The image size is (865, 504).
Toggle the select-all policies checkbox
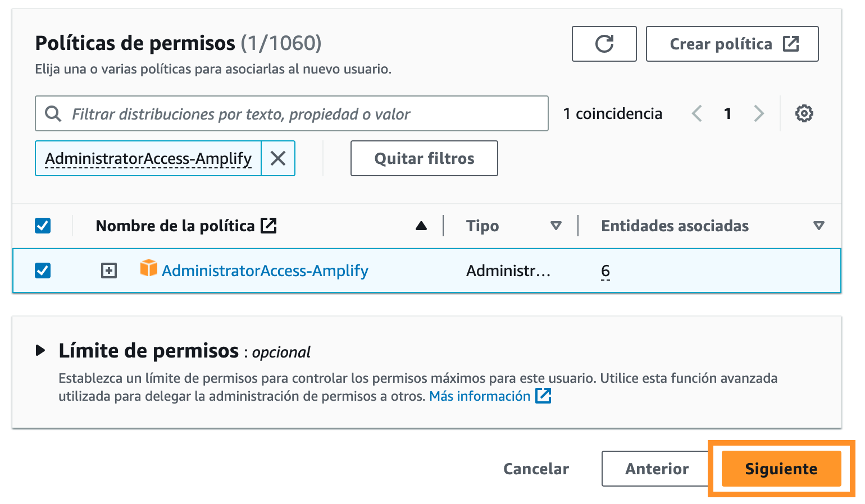43,226
